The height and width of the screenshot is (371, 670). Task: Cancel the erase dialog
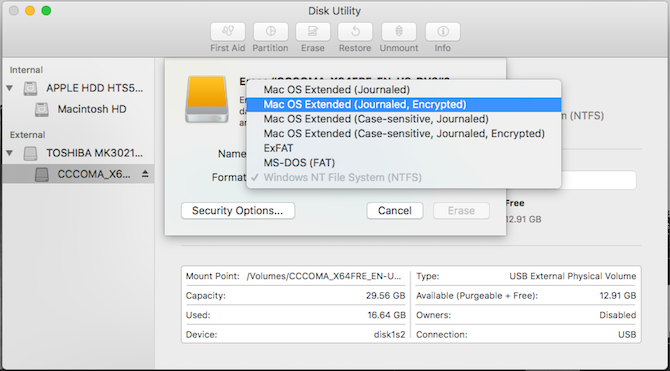pos(395,211)
